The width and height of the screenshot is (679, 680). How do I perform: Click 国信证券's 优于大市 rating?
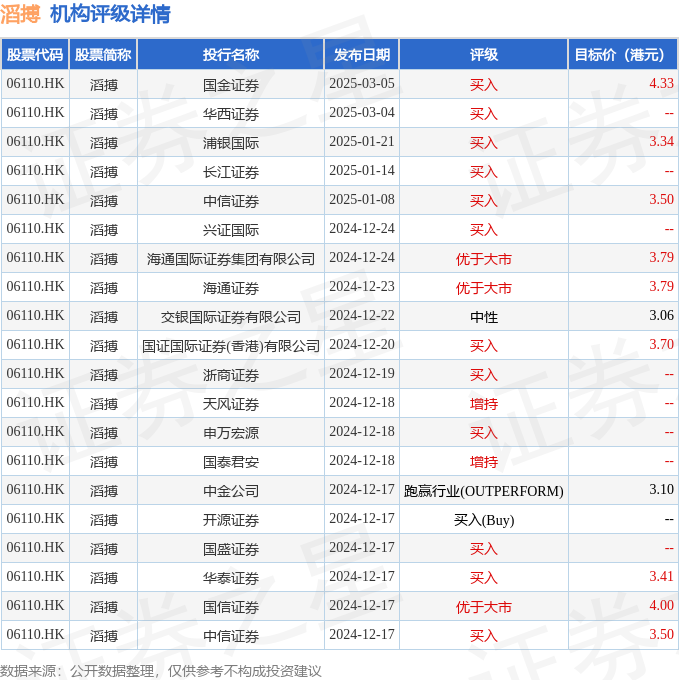[x=483, y=607]
